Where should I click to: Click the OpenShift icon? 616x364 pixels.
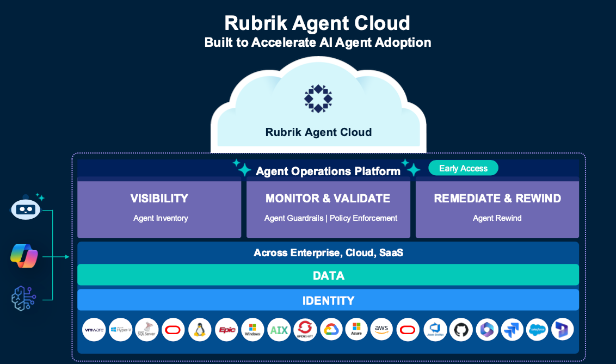pos(305,329)
